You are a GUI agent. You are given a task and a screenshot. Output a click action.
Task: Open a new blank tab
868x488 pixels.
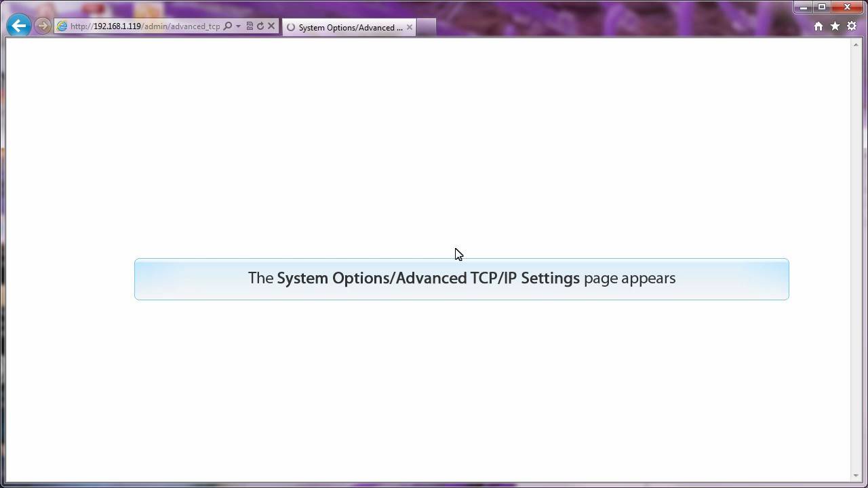click(426, 27)
